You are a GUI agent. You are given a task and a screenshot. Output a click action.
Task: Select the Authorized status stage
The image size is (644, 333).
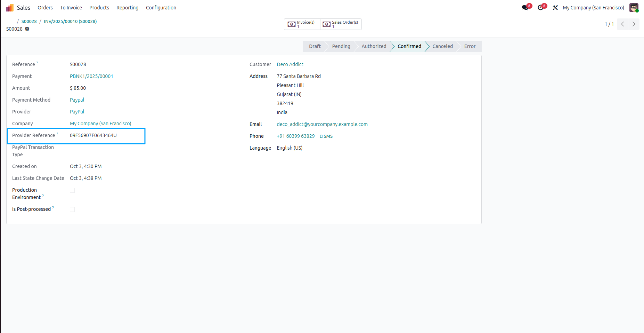coord(374,46)
